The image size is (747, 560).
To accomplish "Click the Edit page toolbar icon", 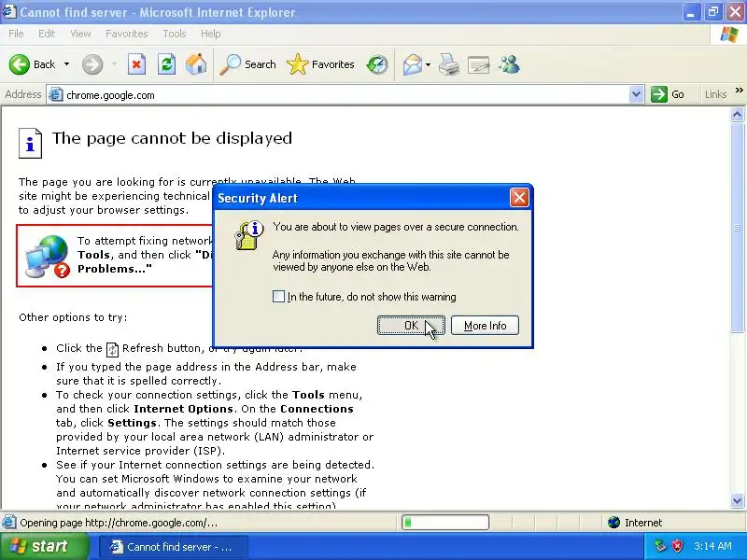I will click(x=479, y=64).
